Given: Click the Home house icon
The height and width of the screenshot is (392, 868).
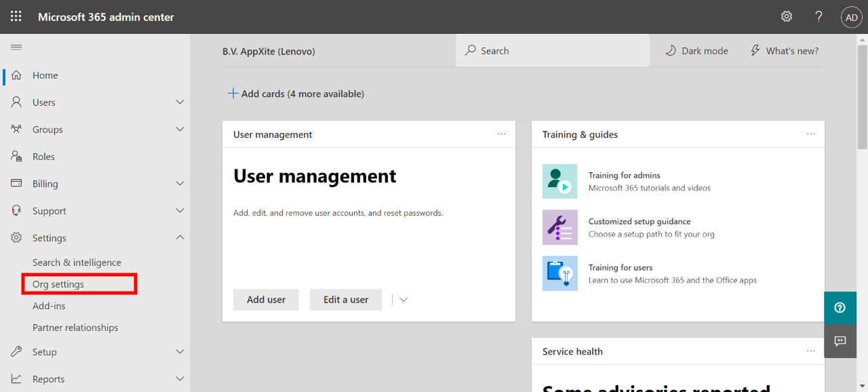Looking at the screenshot, I should 16,75.
